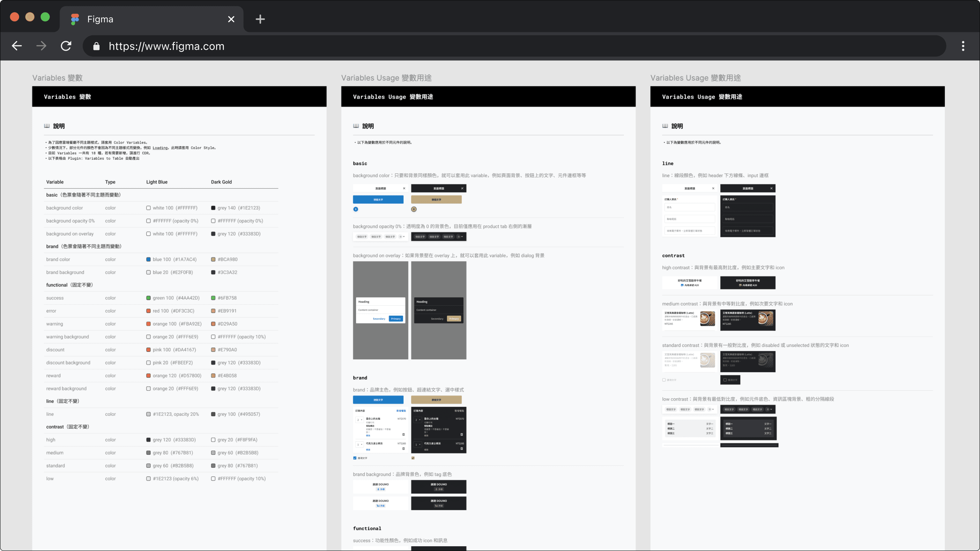Check the unchecked checkbox in the dark standard contrast sample

725,380
